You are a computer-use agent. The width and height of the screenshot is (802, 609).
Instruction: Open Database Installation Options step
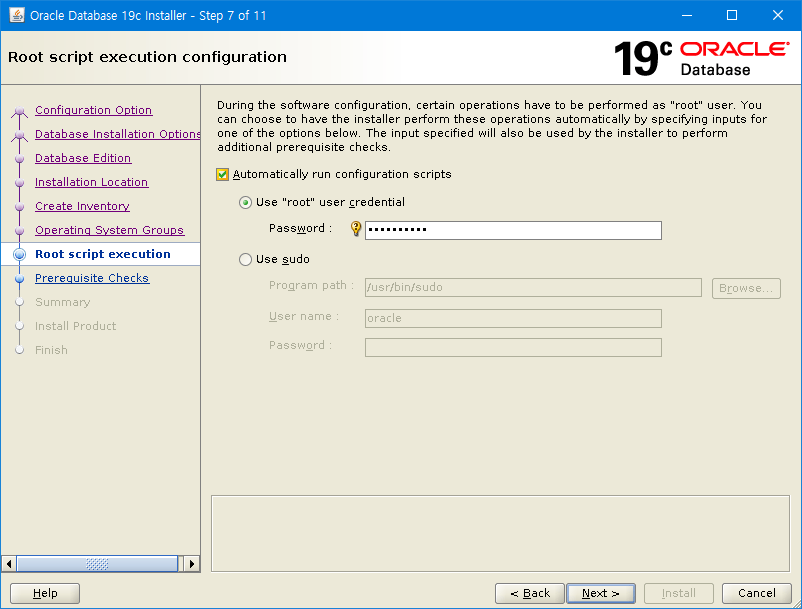point(118,135)
